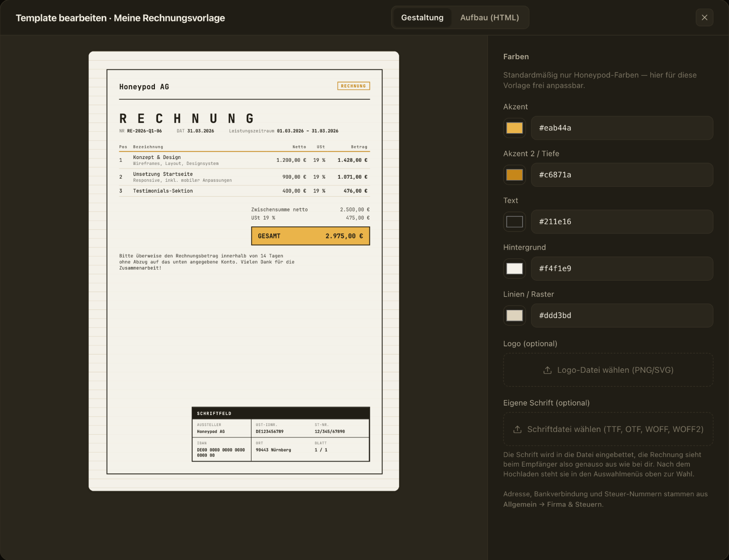Click the upload icon in the font dropzone
Viewport: 729px width, 560px height.
(518, 429)
